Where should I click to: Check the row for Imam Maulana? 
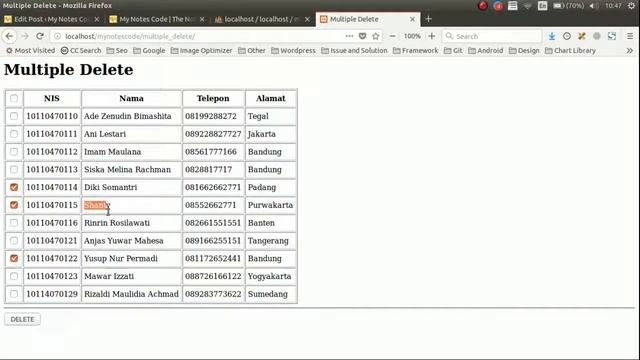pos(14,151)
